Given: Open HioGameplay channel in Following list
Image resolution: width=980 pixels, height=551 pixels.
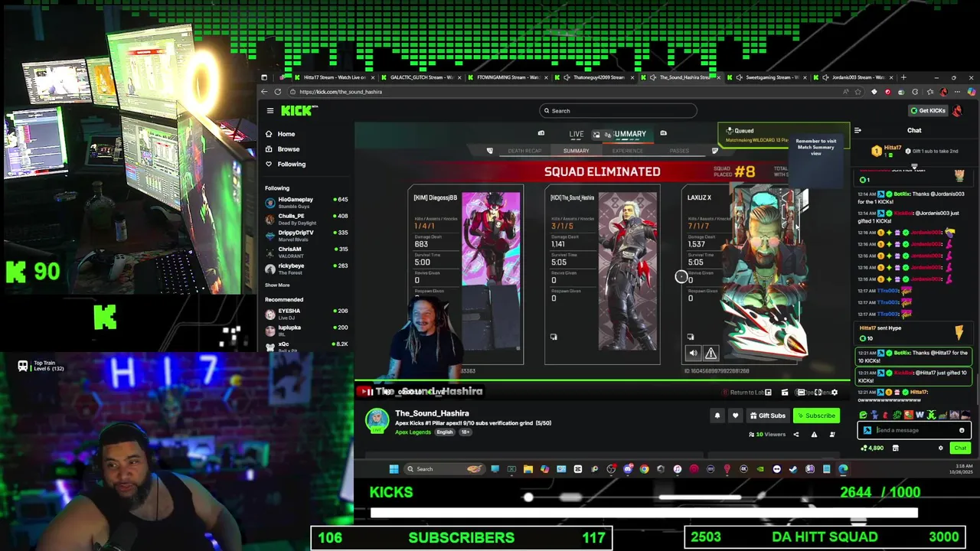Looking at the screenshot, I should [x=306, y=202].
